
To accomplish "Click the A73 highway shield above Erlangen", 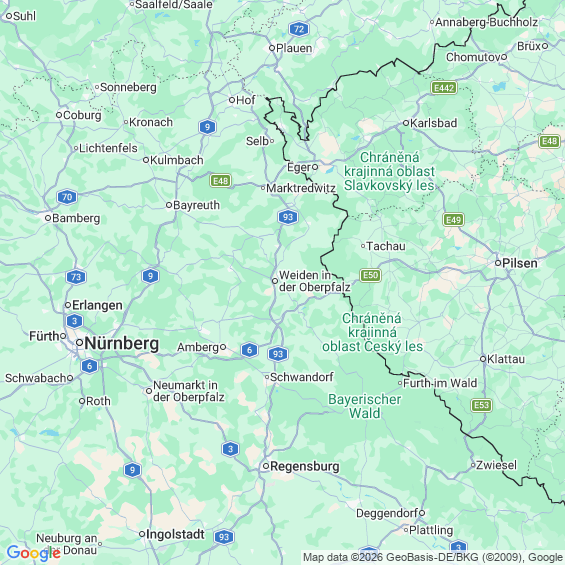I will [x=76, y=277].
